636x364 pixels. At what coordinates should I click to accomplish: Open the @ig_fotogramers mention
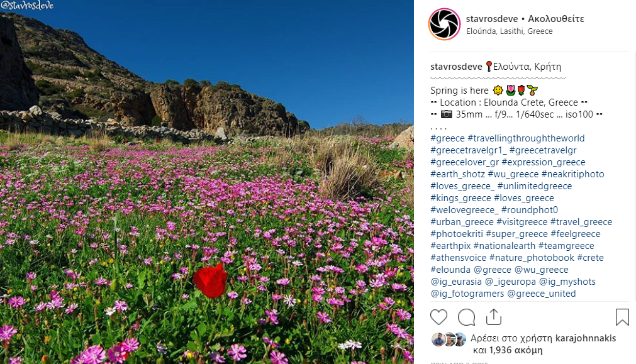click(467, 294)
